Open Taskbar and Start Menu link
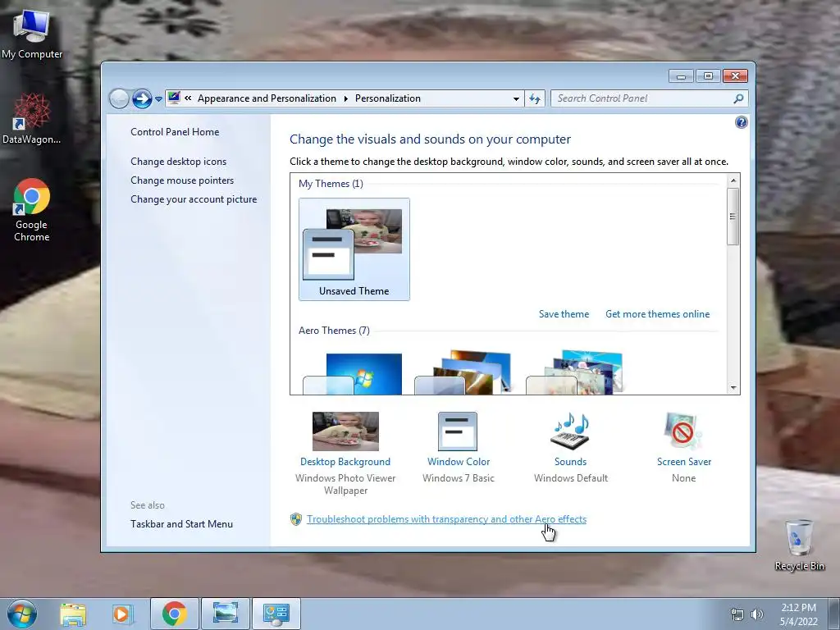Screen dimensions: 840x630 pyautogui.click(x=181, y=524)
